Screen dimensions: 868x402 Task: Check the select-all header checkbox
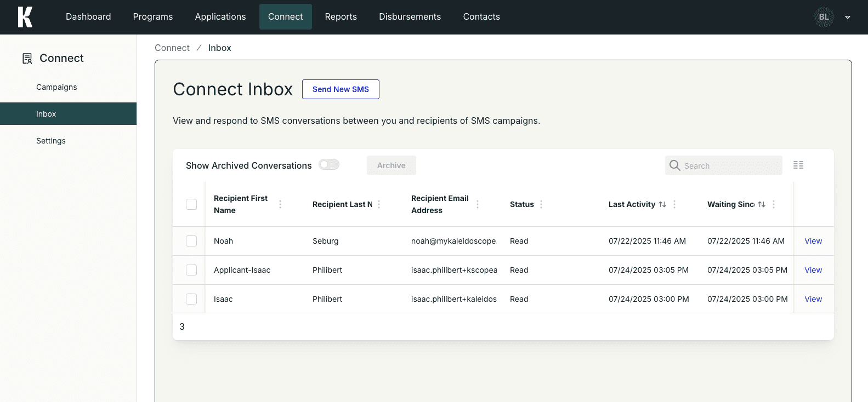[x=191, y=204]
